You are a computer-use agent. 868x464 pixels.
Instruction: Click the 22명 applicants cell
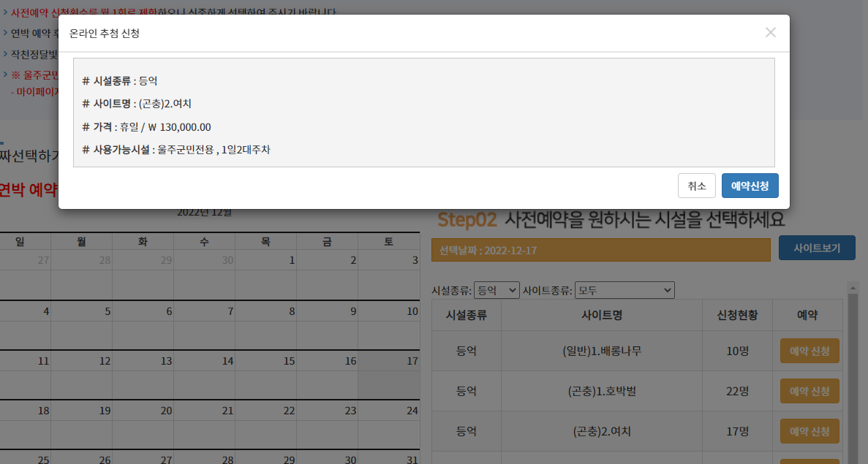click(x=737, y=391)
